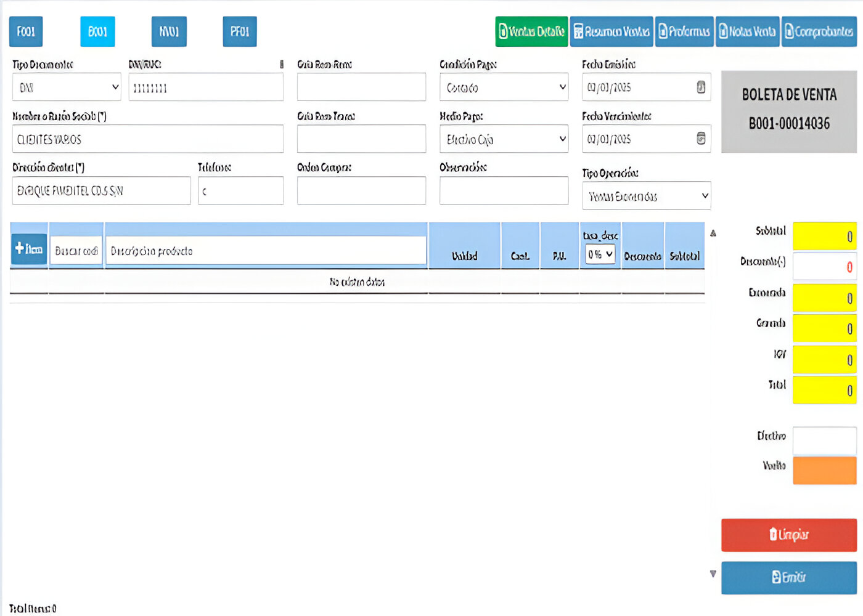The width and height of the screenshot is (863, 616).
Task: Switch to the B001 series
Action: point(97,31)
